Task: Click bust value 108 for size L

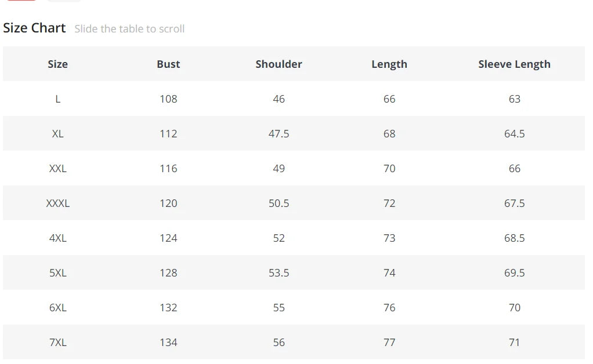Action: [168, 99]
